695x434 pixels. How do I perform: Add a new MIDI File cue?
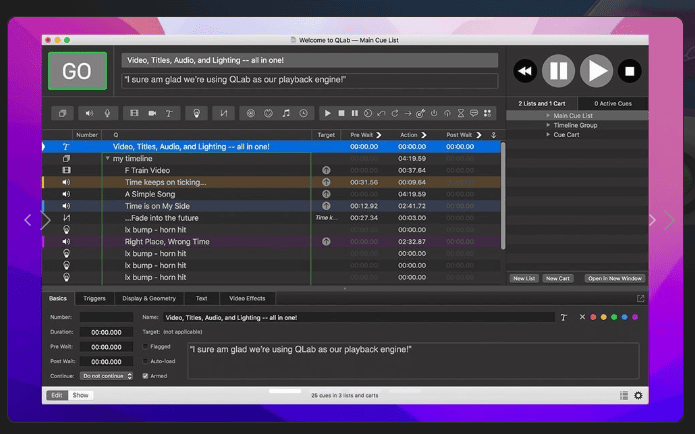[286, 113]
